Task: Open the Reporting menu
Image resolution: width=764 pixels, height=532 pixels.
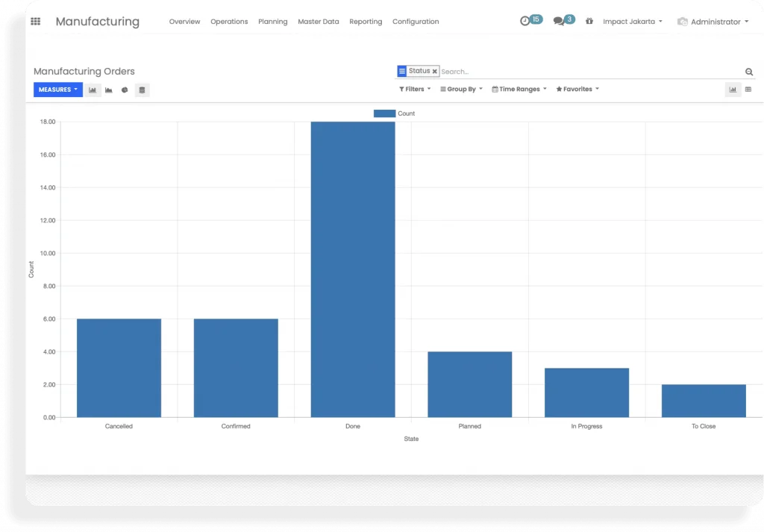Action: tap(366, 22)
